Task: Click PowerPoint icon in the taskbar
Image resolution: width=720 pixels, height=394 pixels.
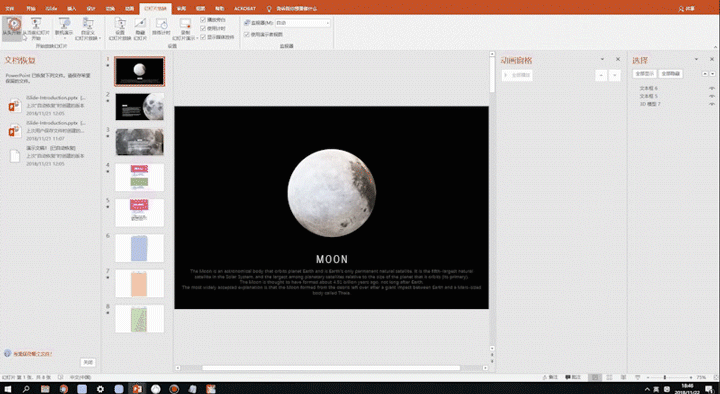Action: (137, 388)
